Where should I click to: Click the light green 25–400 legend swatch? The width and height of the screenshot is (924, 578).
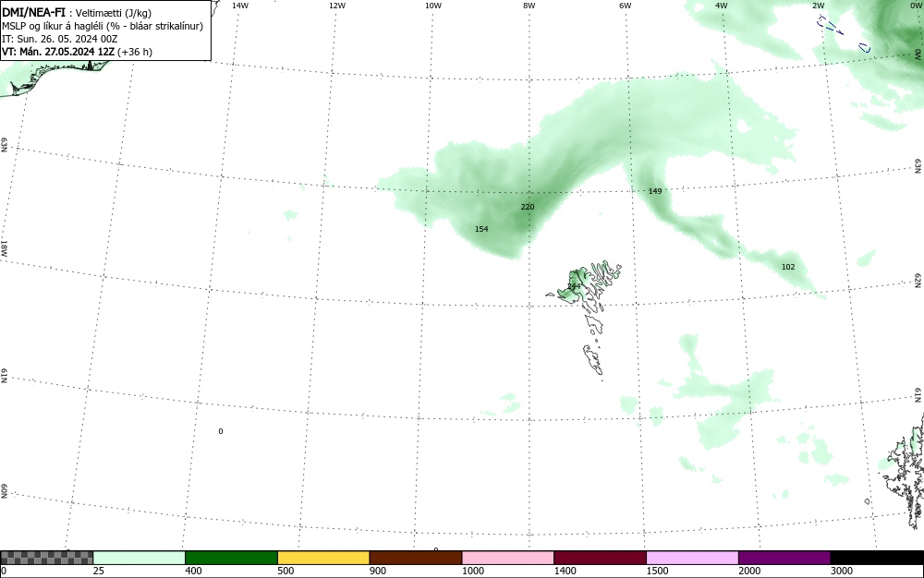(x=140, y=558)
